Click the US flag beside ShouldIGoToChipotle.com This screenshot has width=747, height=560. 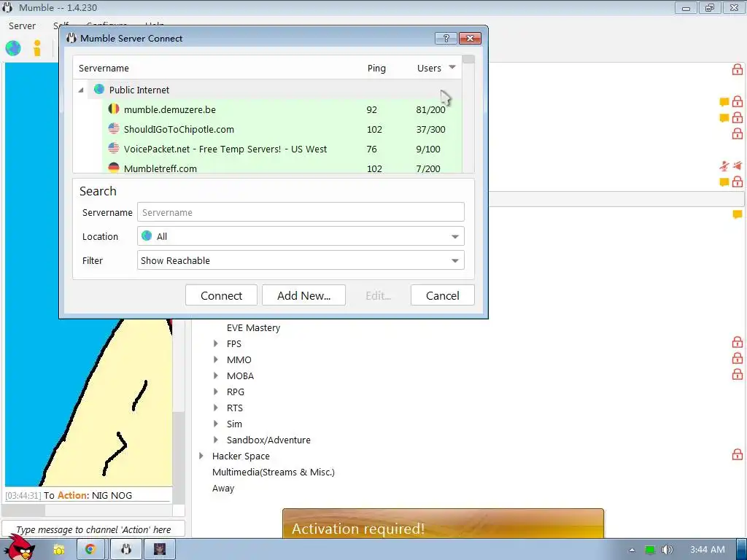tap(113, 128)
